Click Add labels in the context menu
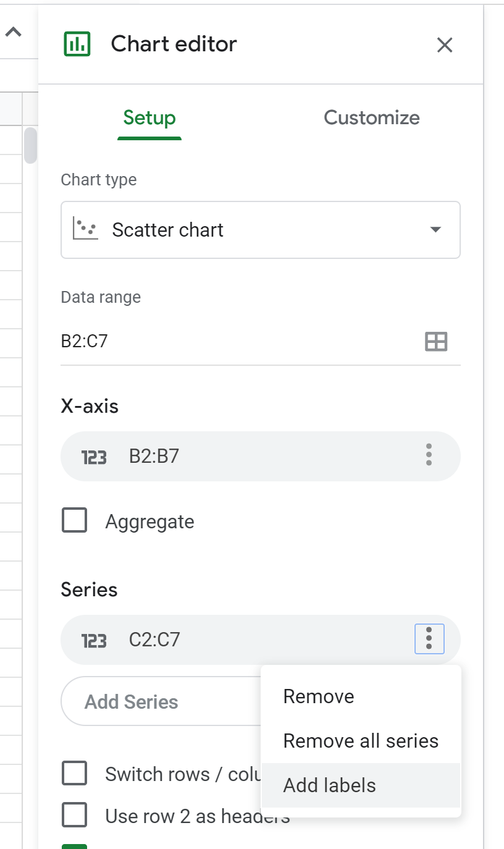504x849 pixels. (x=330, y=785)
